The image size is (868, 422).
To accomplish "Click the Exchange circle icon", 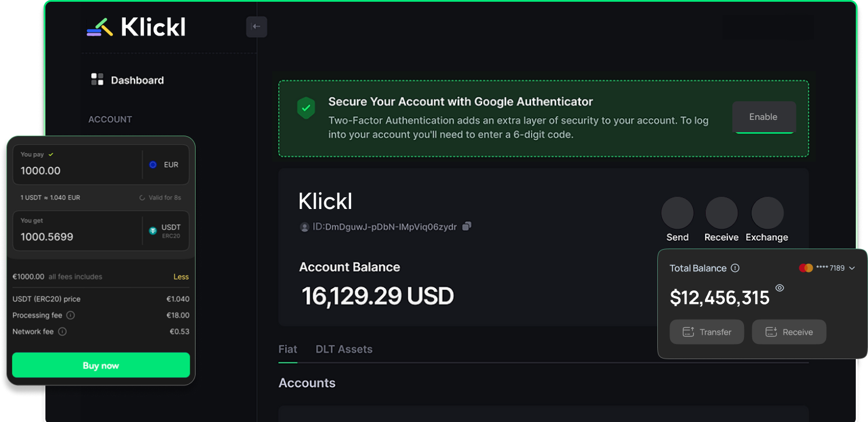I will click(x=767, y=212).
